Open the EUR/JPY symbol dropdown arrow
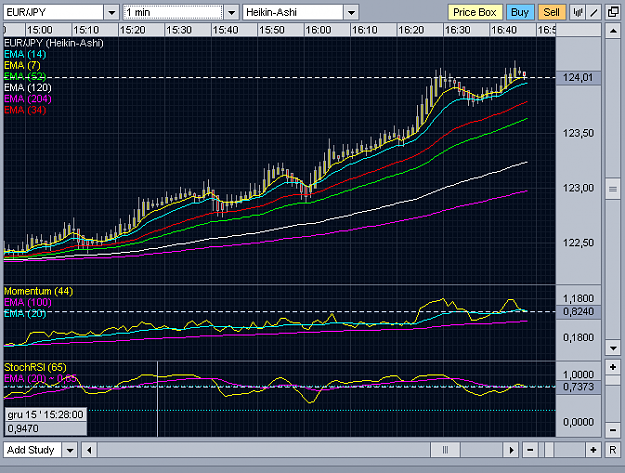The height and width of the screenshot is (473, 625). [112, 12]
